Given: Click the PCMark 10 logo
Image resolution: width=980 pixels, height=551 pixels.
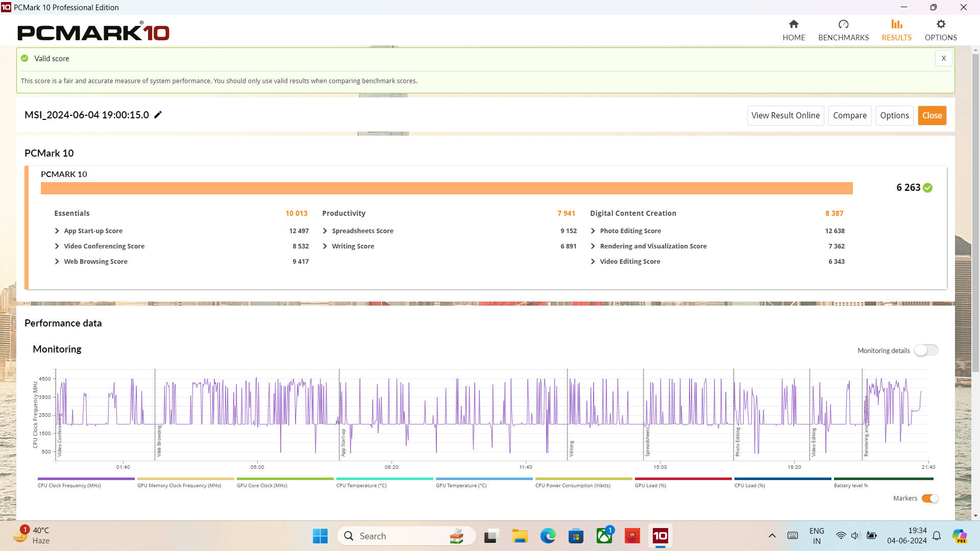Looking at the screenshot, I should pyautogui.click(x=93, y=32).
